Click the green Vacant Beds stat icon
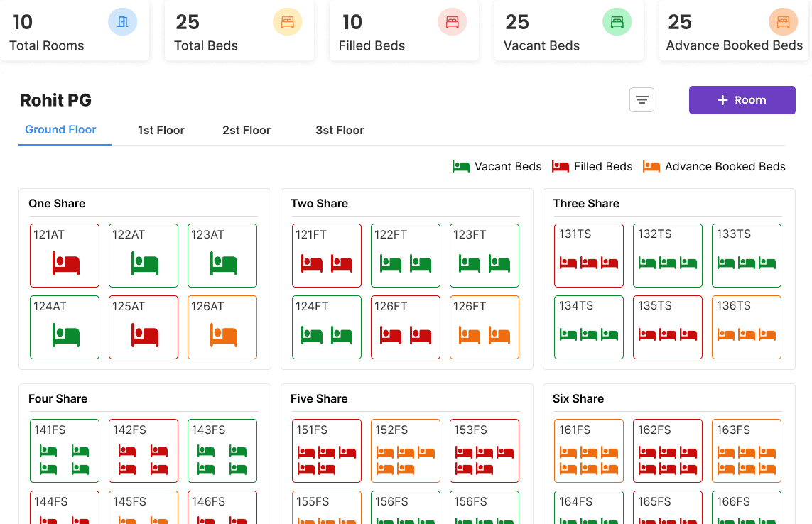The height and width of the screenshot is (524, 812). (617, 22)
